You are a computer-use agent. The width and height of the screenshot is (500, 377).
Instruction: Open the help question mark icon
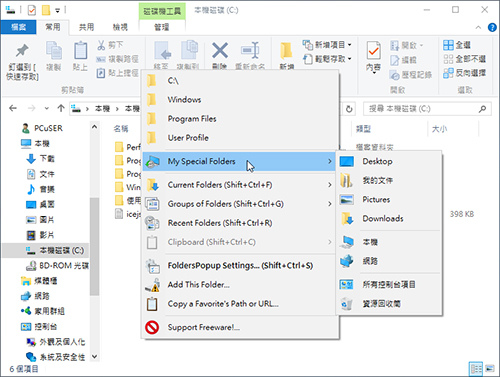click(492, 27)
